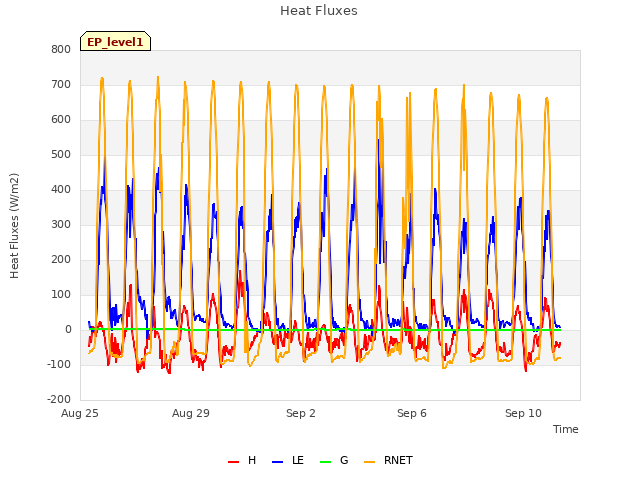640x480 pixels.
Task: Click the Aug 25 x-axis tick label
Action: pyautogui.click(x=80, y=413)
